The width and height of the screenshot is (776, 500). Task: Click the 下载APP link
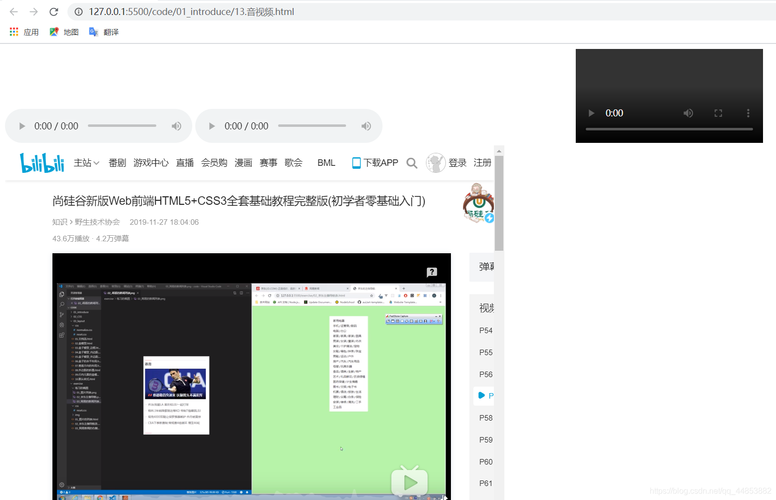click(375, 163)
